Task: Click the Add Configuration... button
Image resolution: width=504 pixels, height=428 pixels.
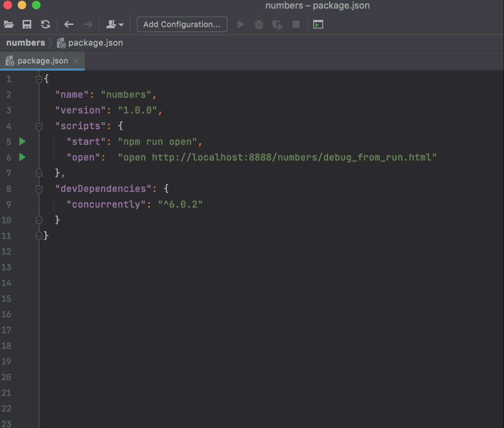Action: [182, 25]
